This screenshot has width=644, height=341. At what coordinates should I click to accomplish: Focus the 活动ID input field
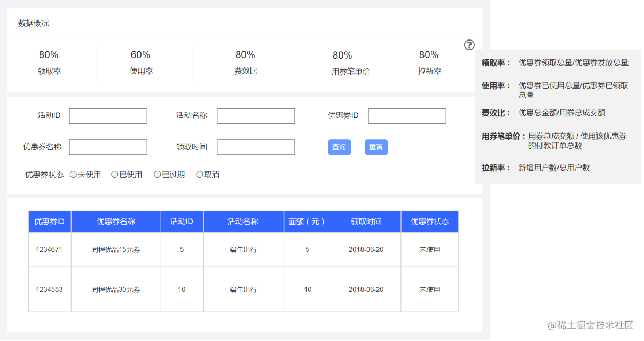click(108, 116)
